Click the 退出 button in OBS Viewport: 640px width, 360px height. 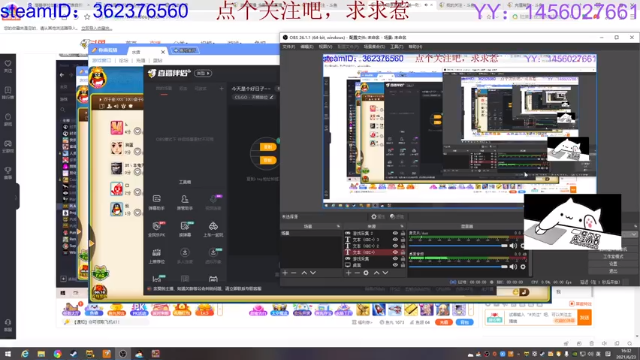(x=613, y=271)
